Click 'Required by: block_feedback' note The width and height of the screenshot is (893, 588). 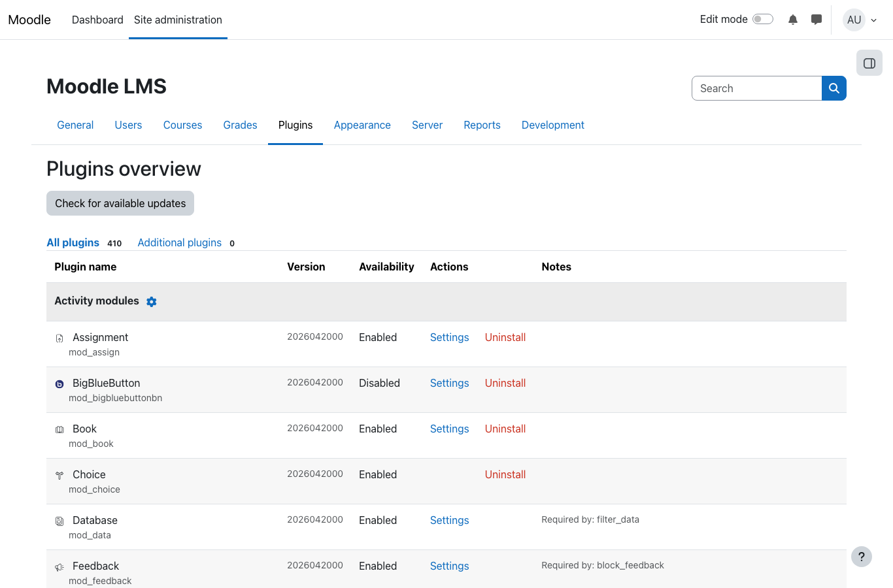click(x=603, y=565)
